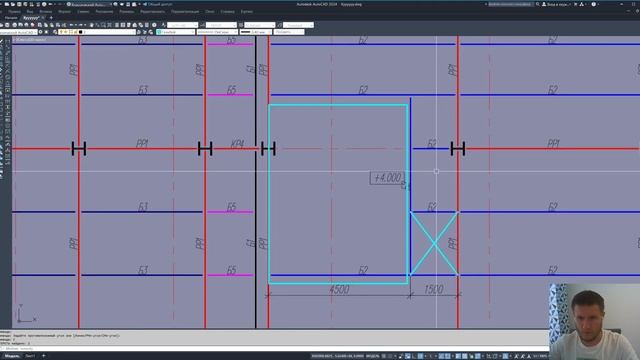Toggle the current layer's on/off light bulb
Viewport: 640px width, 360px height.
pos(61,32)
